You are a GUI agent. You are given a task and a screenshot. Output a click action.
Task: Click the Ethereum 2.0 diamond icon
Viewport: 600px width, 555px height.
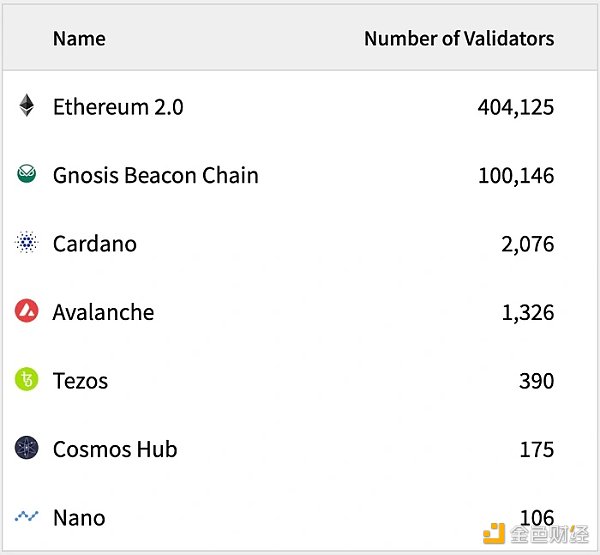tap(27, 106)
